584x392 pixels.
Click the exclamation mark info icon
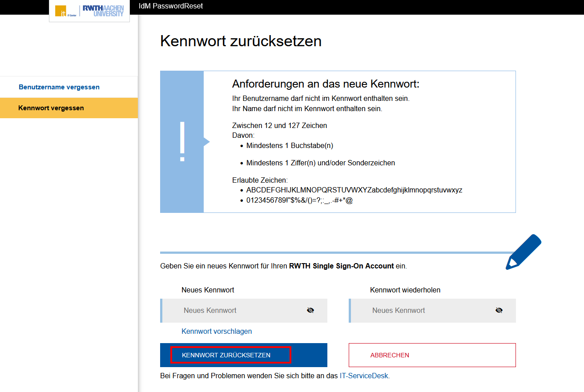click(x=181, y=141)
